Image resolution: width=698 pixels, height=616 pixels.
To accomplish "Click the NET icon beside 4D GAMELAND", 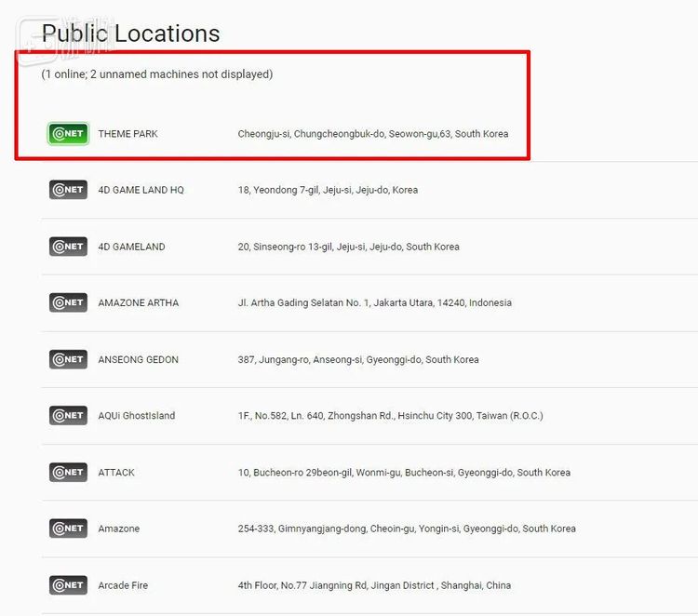I will (68, 247).
